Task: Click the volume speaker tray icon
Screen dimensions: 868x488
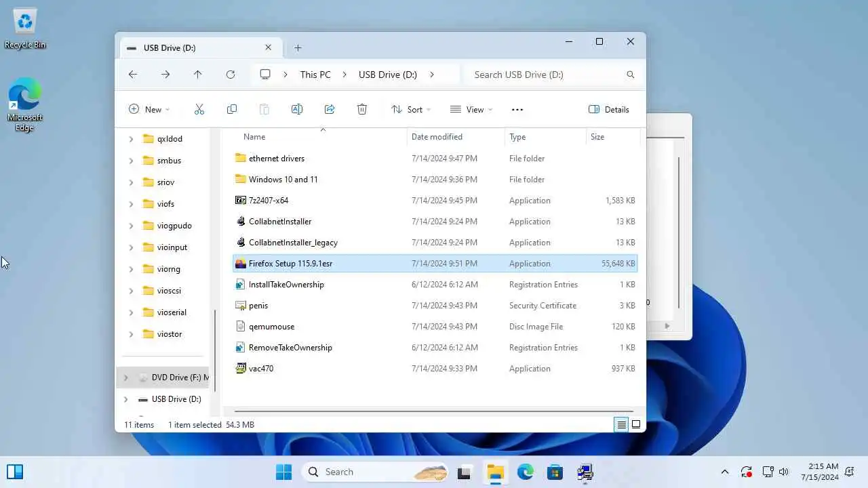Action: click(x=784, y=472)
